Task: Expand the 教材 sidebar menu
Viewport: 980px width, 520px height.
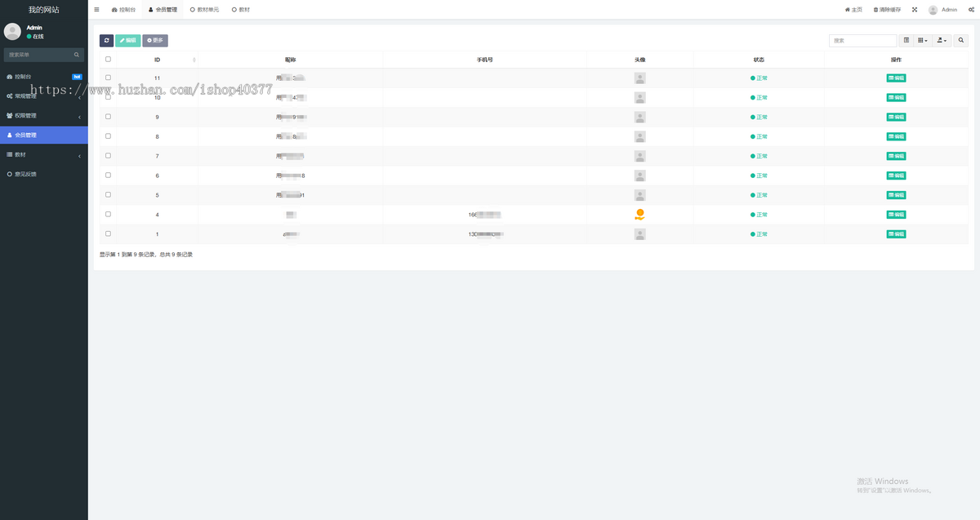Action: (x=44, y=154)
